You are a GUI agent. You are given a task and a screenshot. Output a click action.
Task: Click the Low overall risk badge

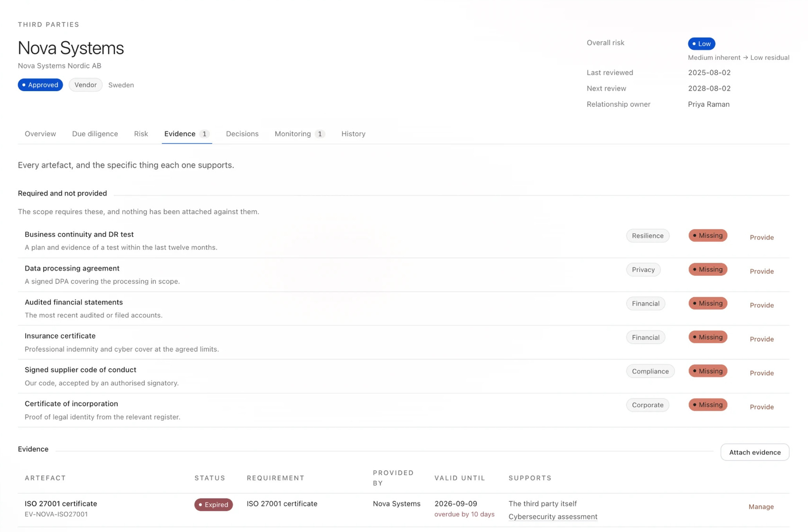point(701,43)
